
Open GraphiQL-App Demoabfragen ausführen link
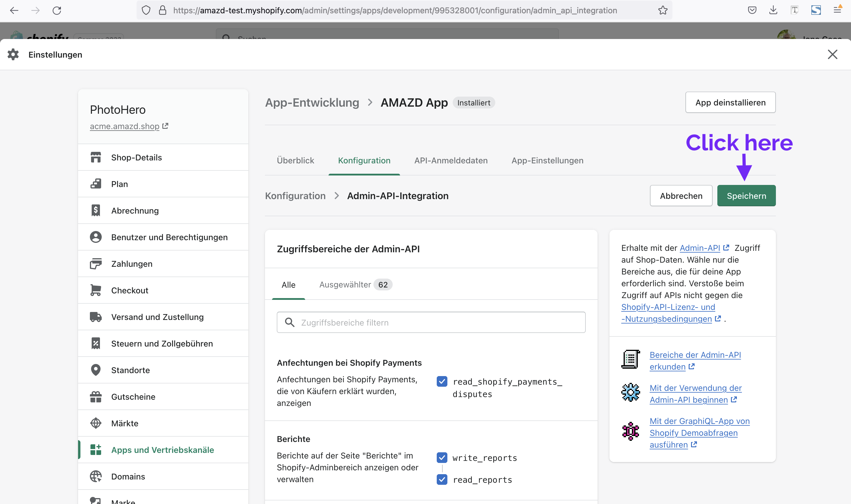point(699,433)
